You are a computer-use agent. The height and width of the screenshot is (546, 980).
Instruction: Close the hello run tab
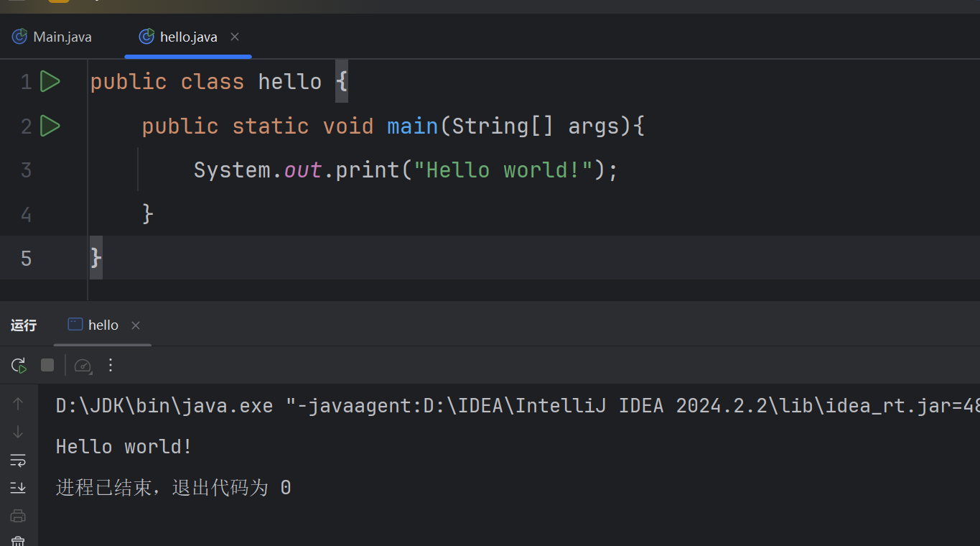tap(136, 325)
